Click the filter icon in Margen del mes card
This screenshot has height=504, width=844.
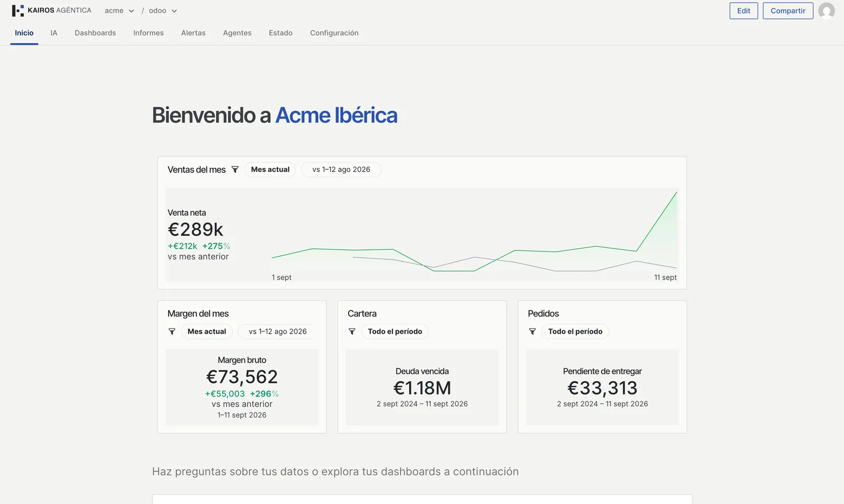pos(172,332)
